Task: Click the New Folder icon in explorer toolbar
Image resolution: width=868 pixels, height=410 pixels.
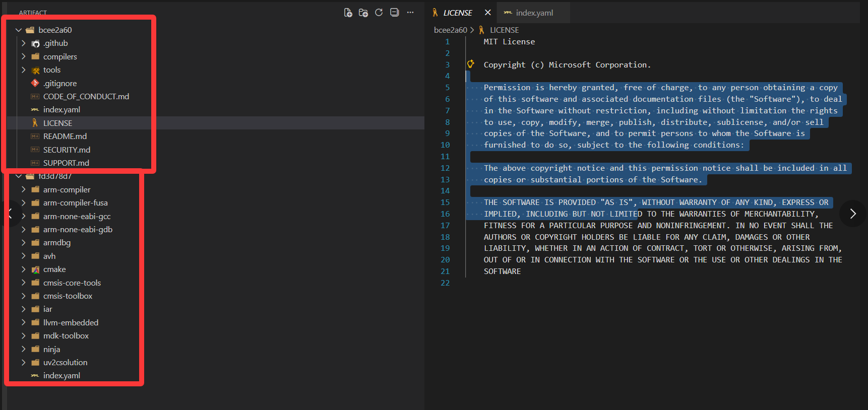Action: point(363,13)
